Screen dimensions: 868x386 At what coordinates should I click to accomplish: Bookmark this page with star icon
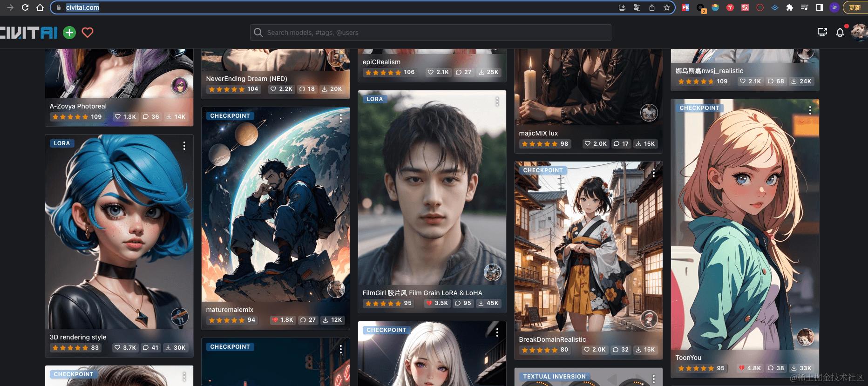pyautogui.click(x=667, y=7)
